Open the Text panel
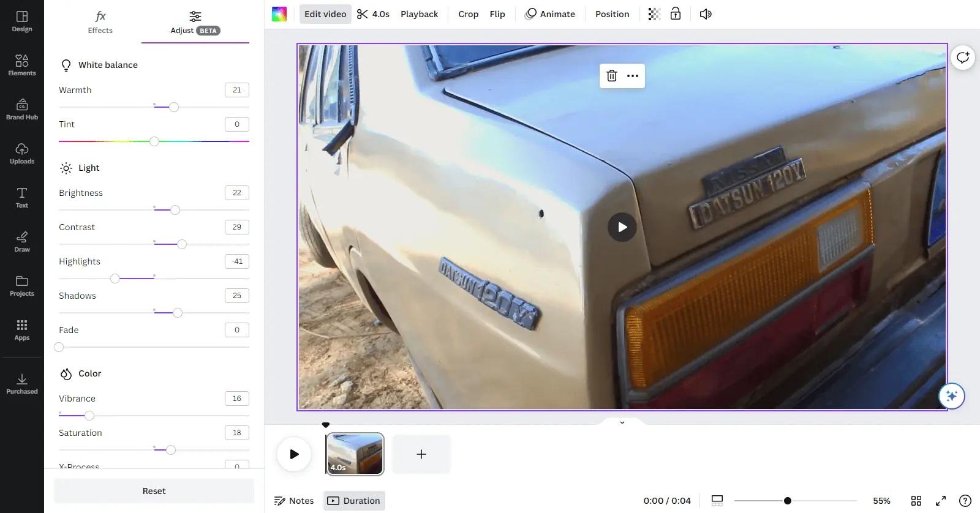The height and width of the screenshot is (513, 980). (x=22, y=197)
